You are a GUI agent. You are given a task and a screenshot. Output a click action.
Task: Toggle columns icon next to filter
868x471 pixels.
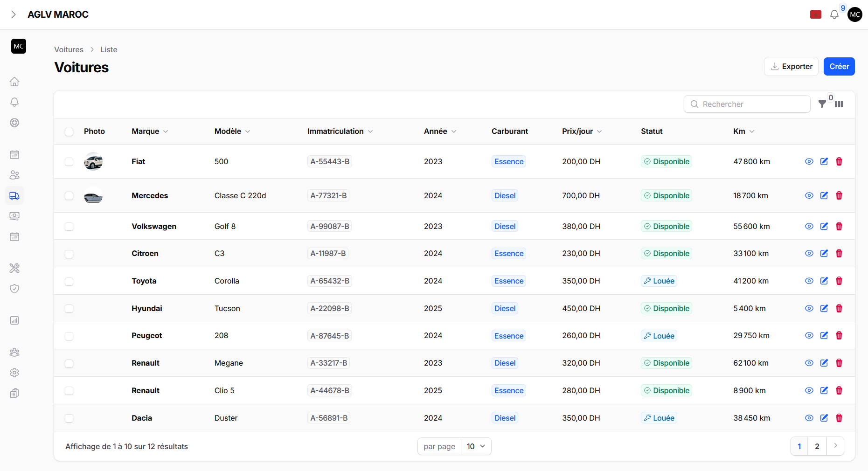[839, 104]
